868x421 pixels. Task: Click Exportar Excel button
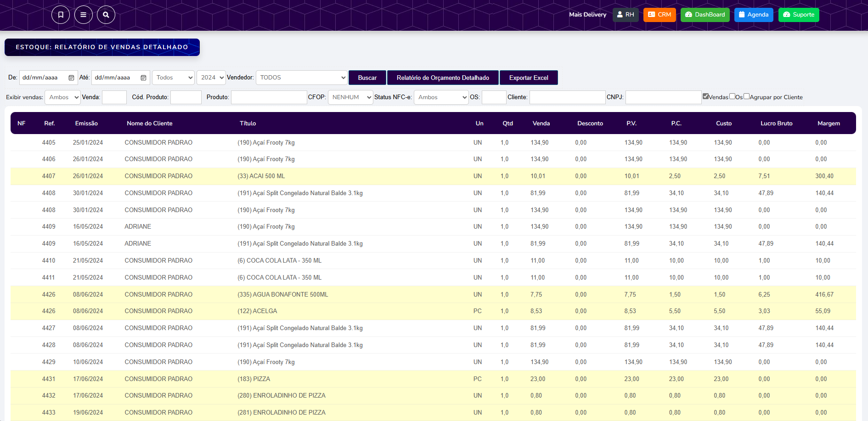pyautogui.click(x=529, y=78)
